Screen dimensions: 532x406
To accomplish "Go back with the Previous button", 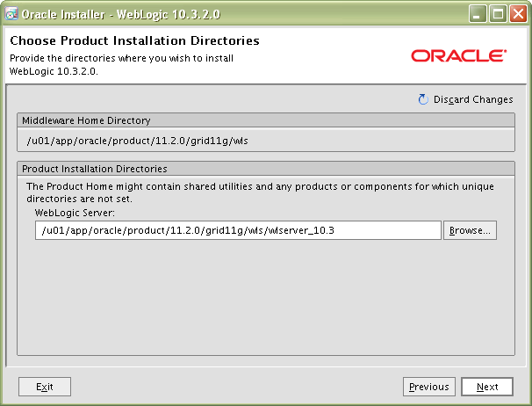I will pos(428,387).
